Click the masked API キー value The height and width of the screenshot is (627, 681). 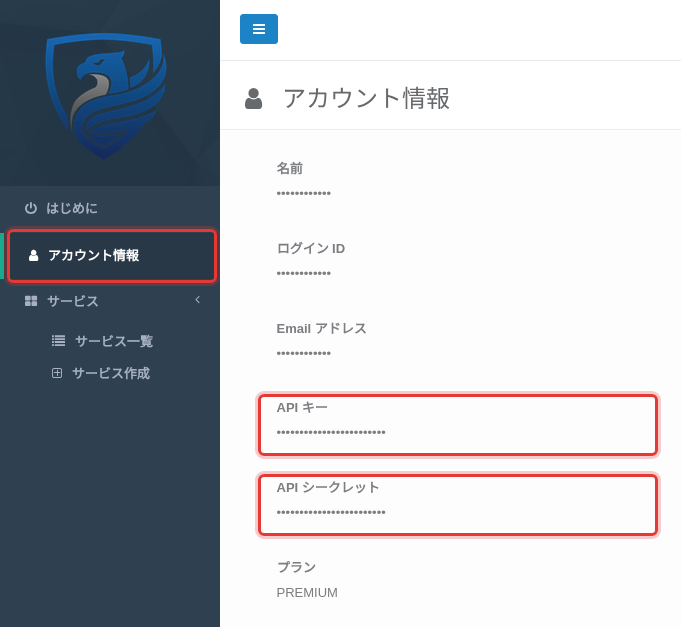click(x=331, y=432)
